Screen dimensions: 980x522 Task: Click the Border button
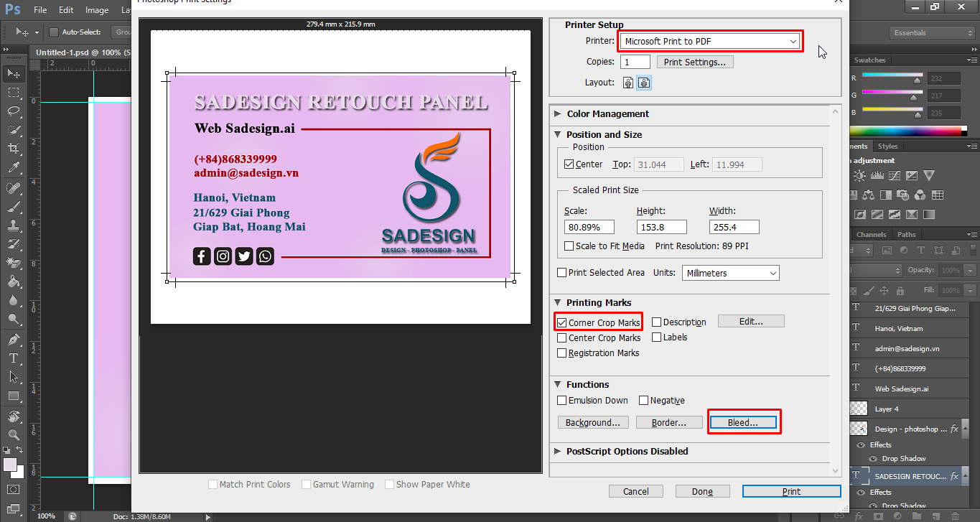669,423
